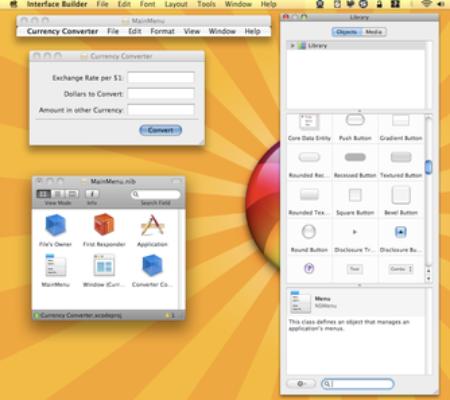The width and height of the screenshot is (450, 400).
Task: Select the Bevel Button library object
Action: tap(401, 201)
